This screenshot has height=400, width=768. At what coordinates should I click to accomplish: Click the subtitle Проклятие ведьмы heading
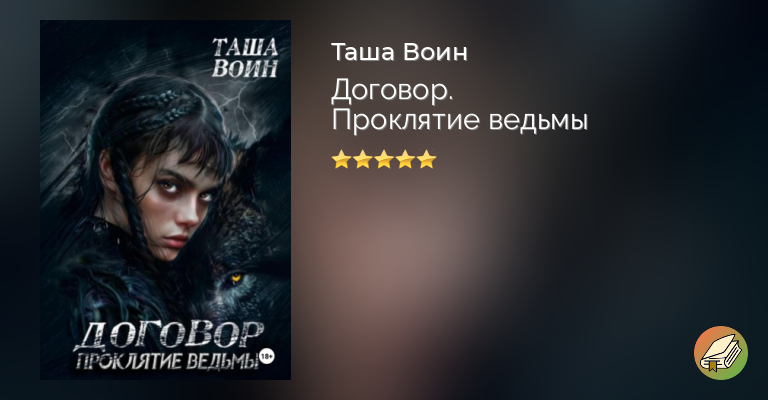[x=459, y=120]
